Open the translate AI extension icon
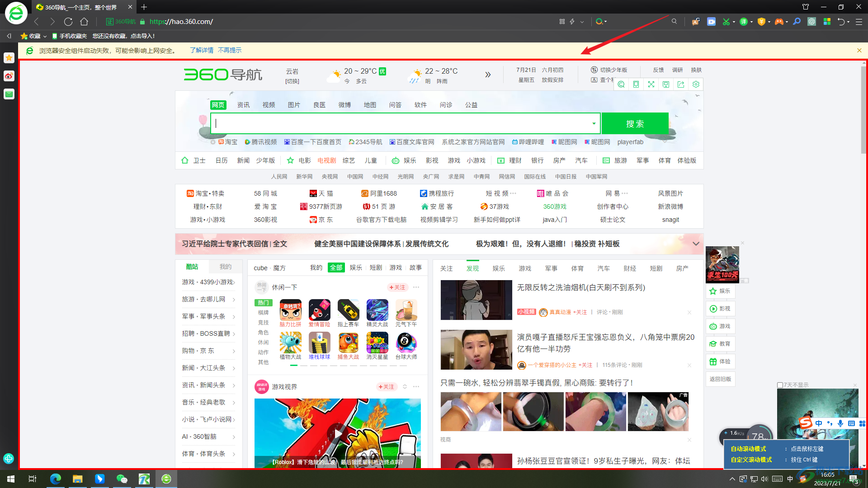Image resolution: width=868 pixels, height=488 pixels. tap(696, 22)
